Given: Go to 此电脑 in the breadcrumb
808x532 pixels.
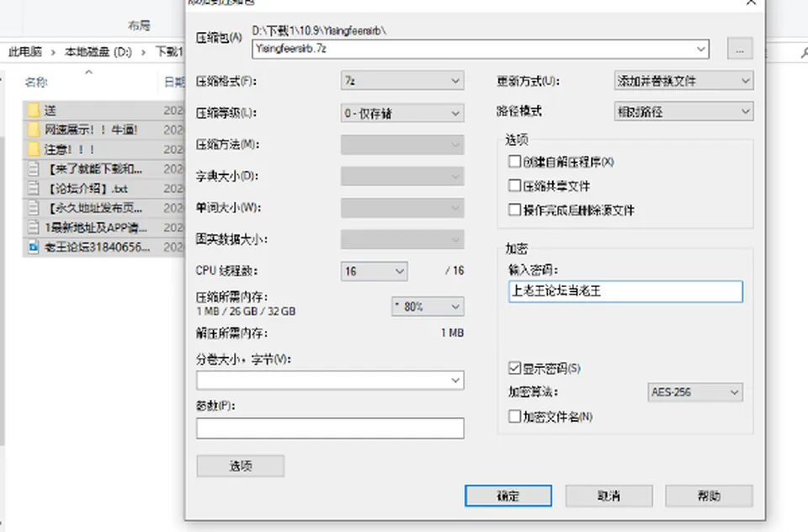Looking at the screenshot, I should click(x=25, y=51).
